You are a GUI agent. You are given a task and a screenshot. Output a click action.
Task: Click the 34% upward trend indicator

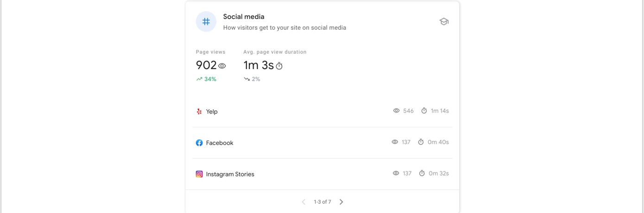pos(206,79)
